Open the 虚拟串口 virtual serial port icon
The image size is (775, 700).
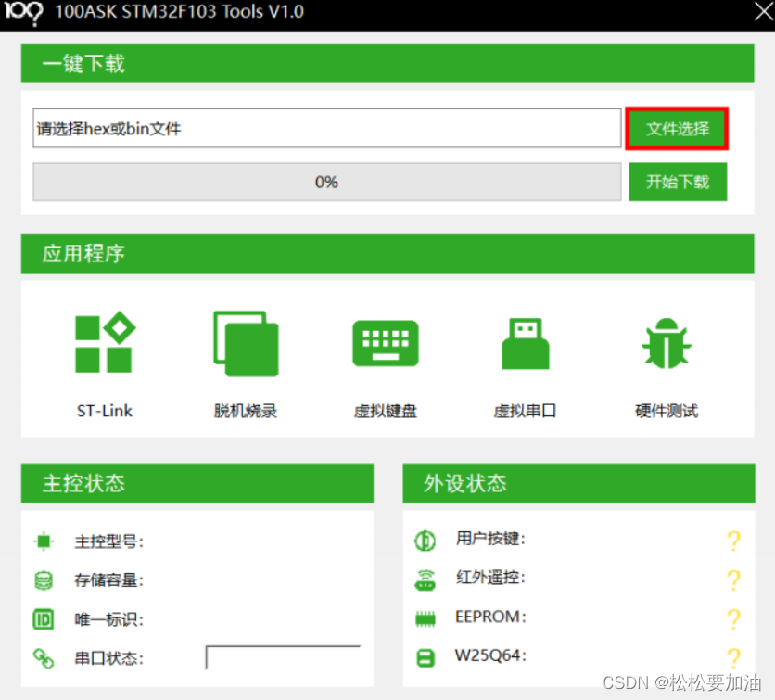click(x=526, y=343)
